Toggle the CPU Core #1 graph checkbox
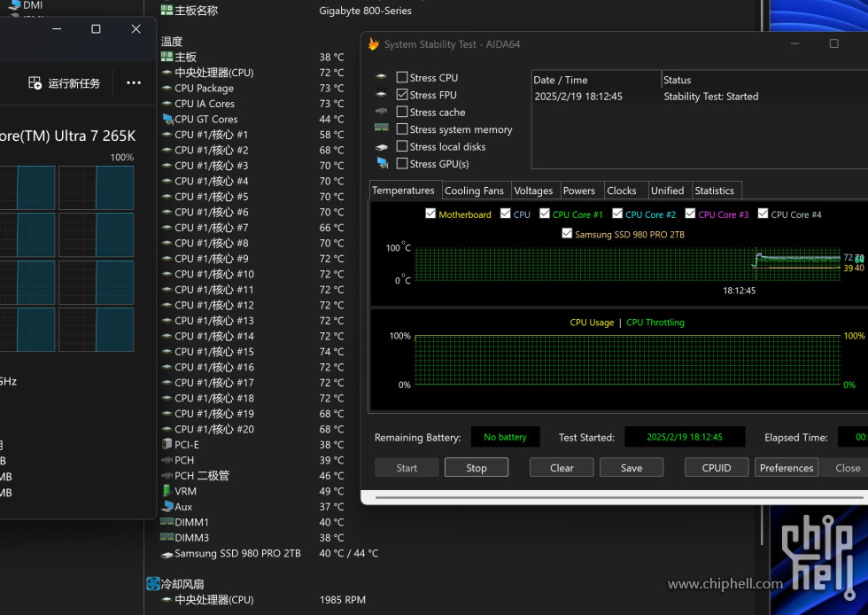Screen dimensions: 868x615 tap(545, 214)
